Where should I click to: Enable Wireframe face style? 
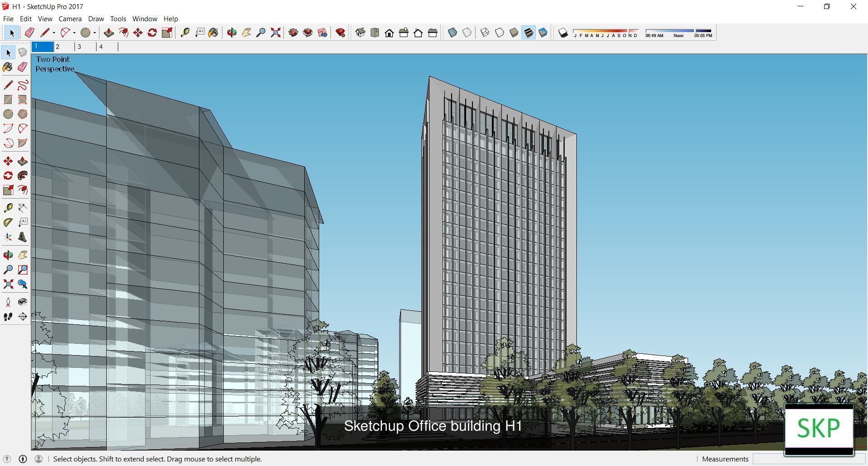485,33
